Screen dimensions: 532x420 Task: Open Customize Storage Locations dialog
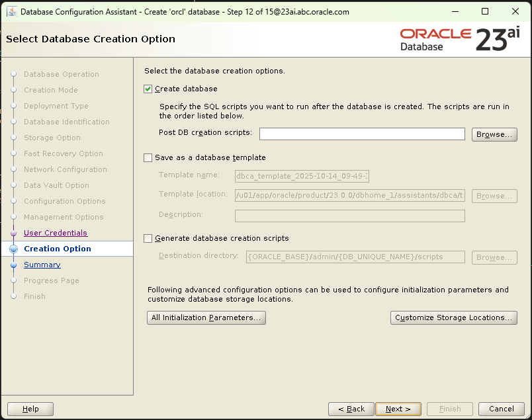click(453, 317)
